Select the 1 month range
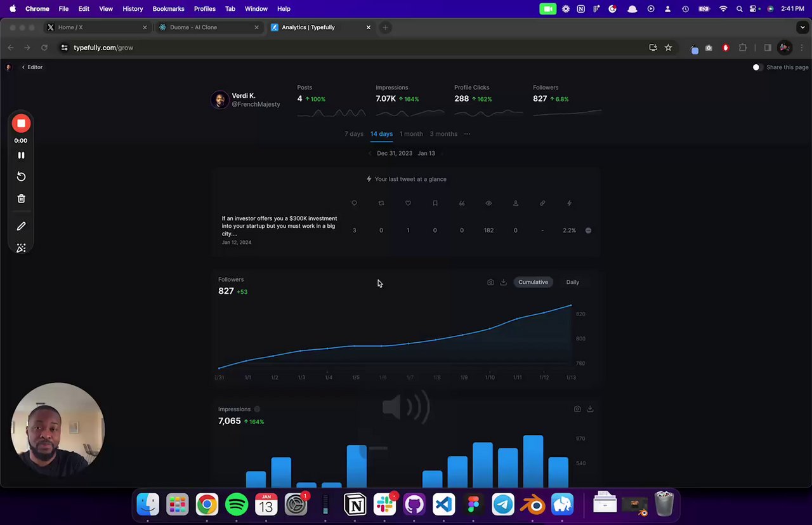This screenshot has width=812, height=525. (x=411, y=134)
